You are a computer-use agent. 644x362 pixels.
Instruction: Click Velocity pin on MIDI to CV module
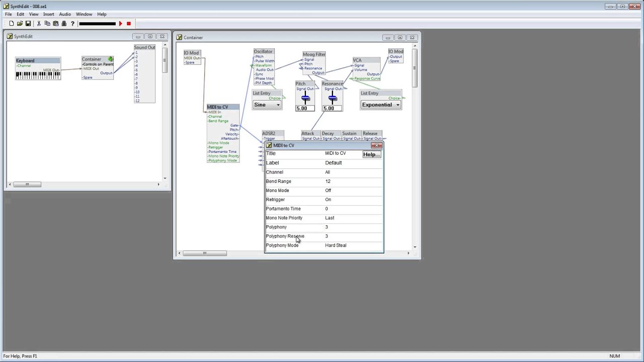pyautogui.click(x=232, y=134)
